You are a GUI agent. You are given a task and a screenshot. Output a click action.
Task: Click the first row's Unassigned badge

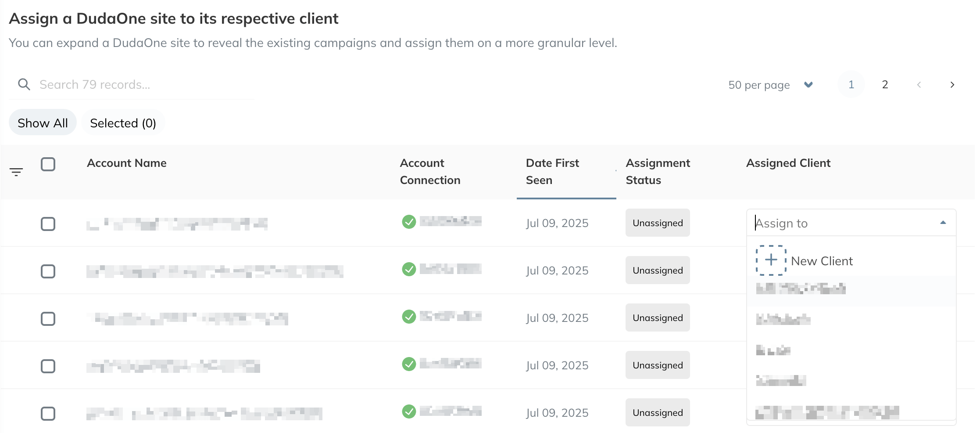click(657, 223)
